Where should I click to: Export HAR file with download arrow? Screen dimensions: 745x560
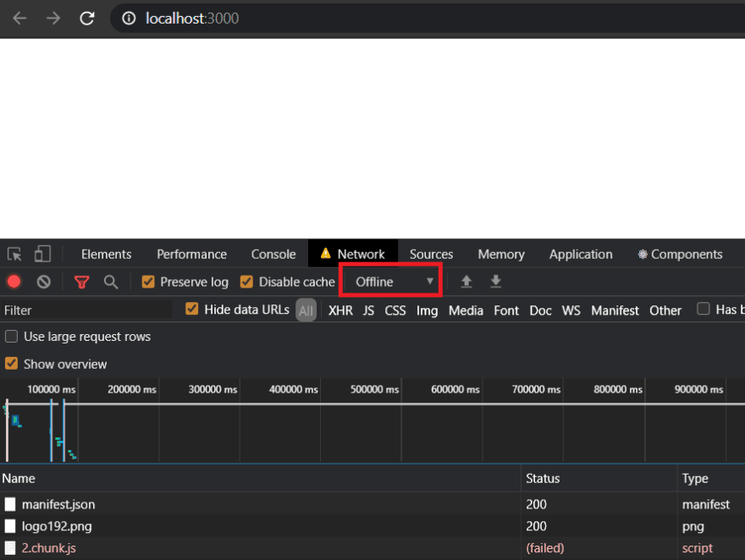click(x=495, y=282)
